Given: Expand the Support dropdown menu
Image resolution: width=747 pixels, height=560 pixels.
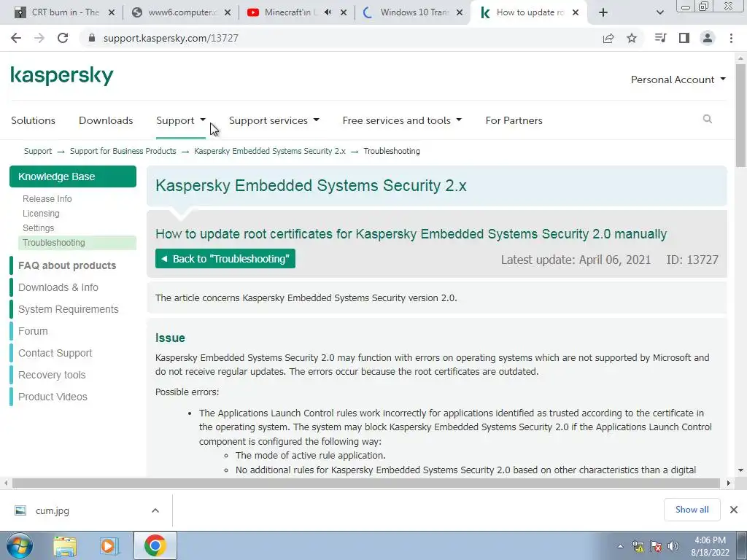Looking at the screenshot, I should pos(181,120).
